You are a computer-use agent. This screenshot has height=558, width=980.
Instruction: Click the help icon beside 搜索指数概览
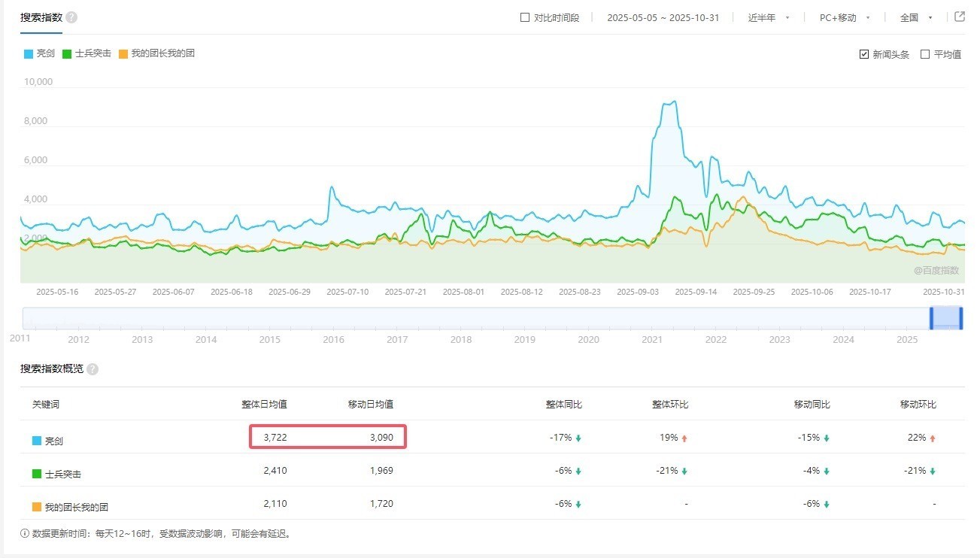tap(93, 369)
